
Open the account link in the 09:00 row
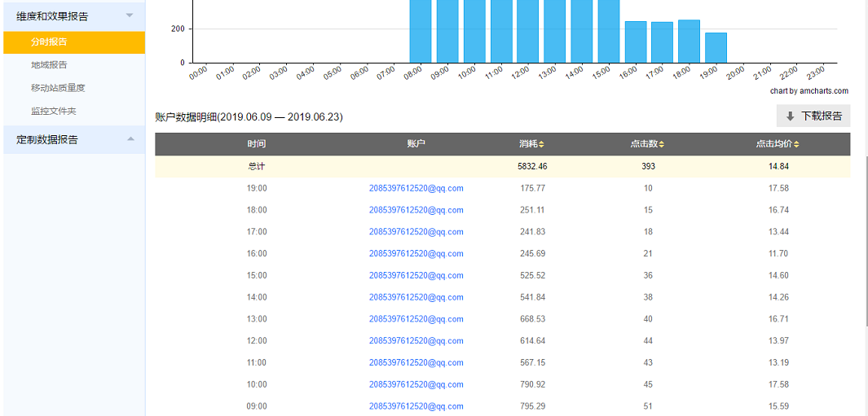(416, 406)
